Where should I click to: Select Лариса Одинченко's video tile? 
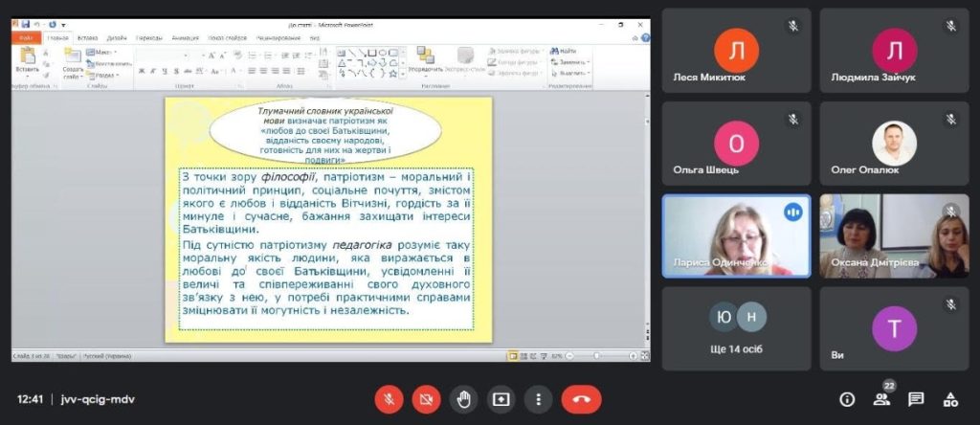point(736,235)
